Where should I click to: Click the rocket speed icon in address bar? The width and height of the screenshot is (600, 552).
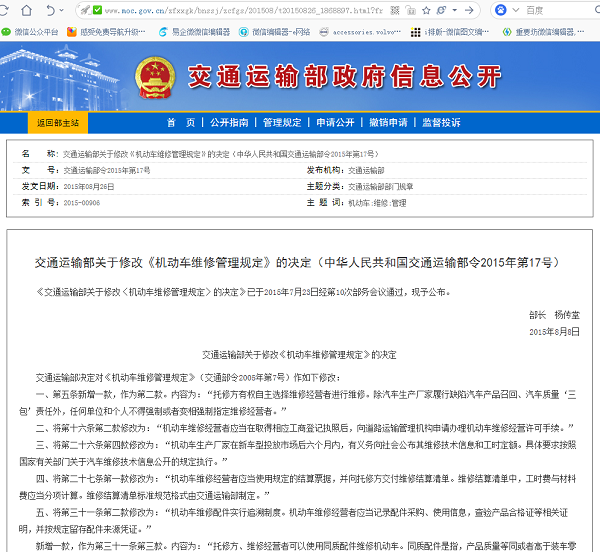point(85,10)
